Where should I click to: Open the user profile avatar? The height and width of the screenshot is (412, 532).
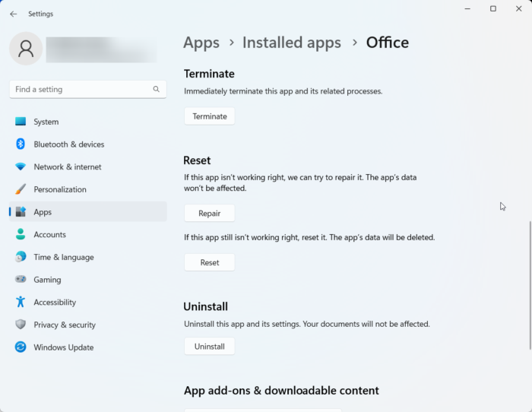[x=26, y=49]
